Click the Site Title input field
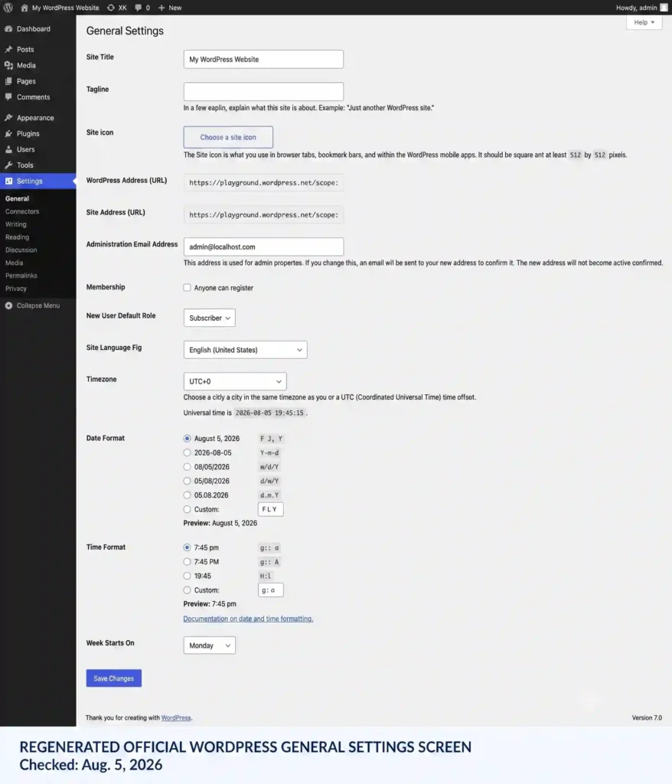This screenshot has width=672, height=784. (263, 59)
